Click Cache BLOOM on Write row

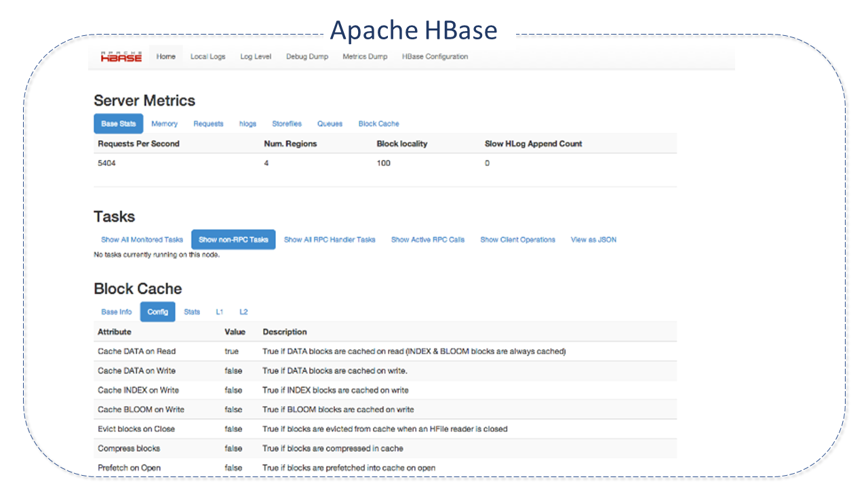pyautogui.click(x=385, y=409)
